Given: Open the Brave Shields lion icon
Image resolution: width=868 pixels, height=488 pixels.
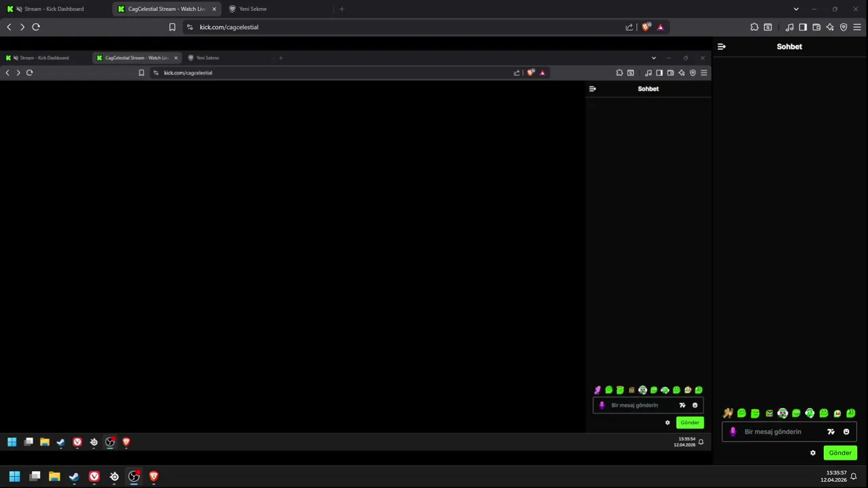Looking at the screenshot, I should click(x=646, y=27).
